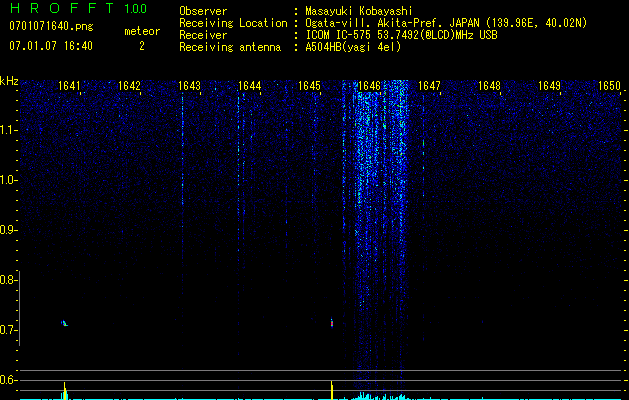The width and height of the screenshot is (629, 400).
Task: Click the 0.8 kHz frequency label
Action: coord(8,280)
